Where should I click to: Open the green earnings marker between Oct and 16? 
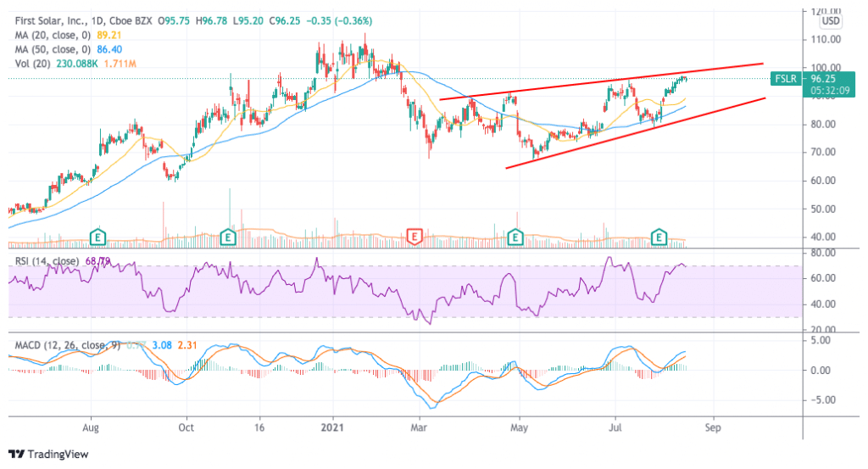[228, 237]
